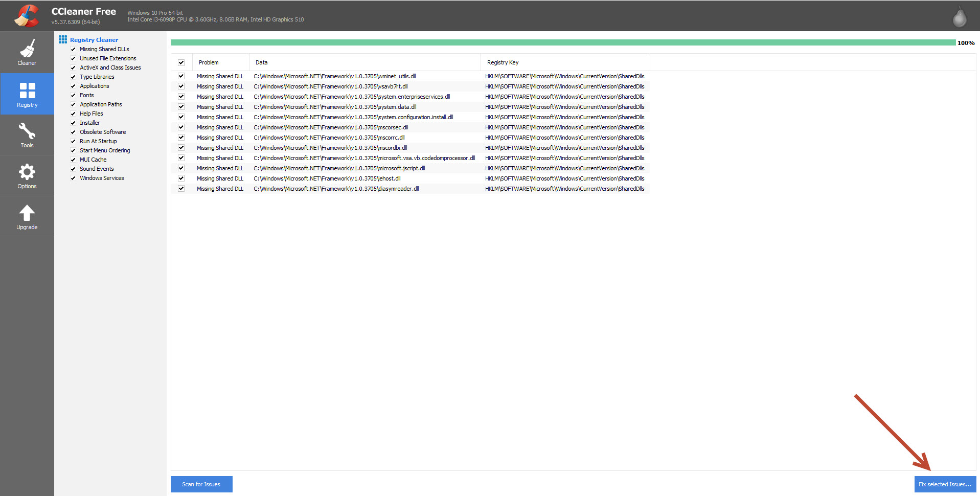Uncheck the ehost.dll issue checkbox
The width and height of the screenshot is (980, 496).
click(x=181, y=178)
